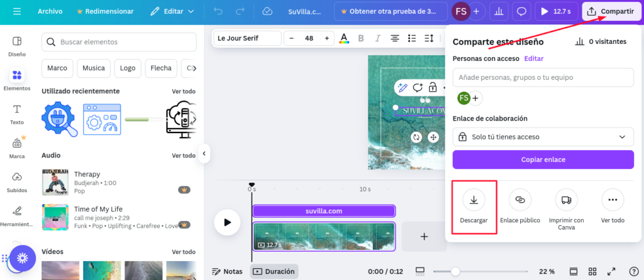Select the Logo category chip

click(x=128, y=68)
